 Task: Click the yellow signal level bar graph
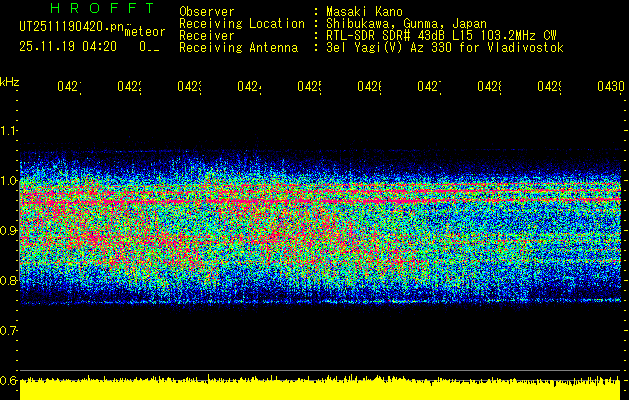click(x=320, y=388)
